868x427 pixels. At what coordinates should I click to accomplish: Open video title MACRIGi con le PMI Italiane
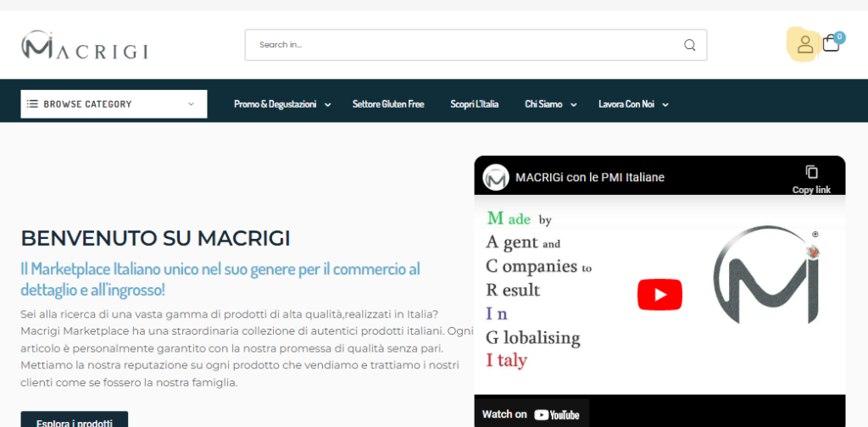590,178
